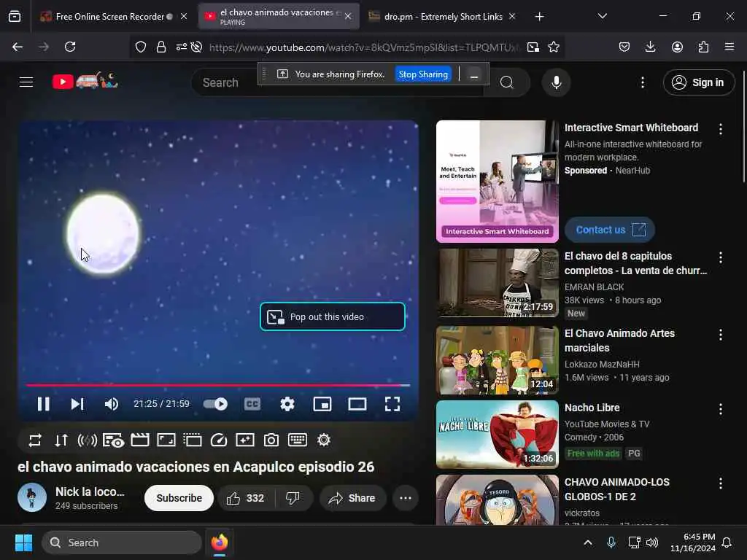Click the resize-player frame icon below video
The image size is (747, 560).
166,440
